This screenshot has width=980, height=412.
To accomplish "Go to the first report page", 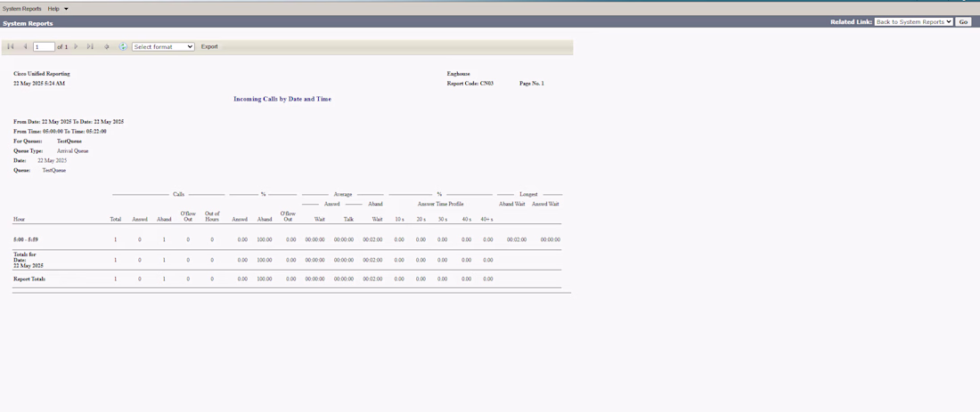I will click(10, 47).
